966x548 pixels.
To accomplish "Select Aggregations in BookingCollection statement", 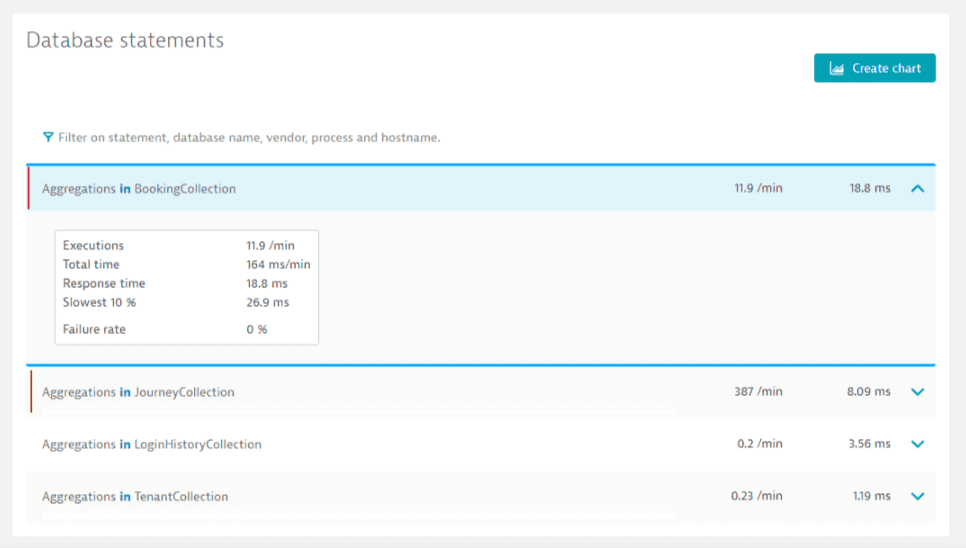I will point(139,188).
